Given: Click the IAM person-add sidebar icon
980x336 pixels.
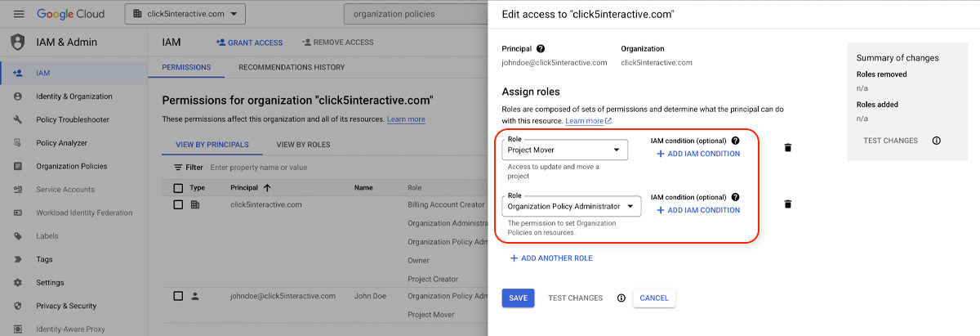Looking at the screenshot, I should pos(18,73).
